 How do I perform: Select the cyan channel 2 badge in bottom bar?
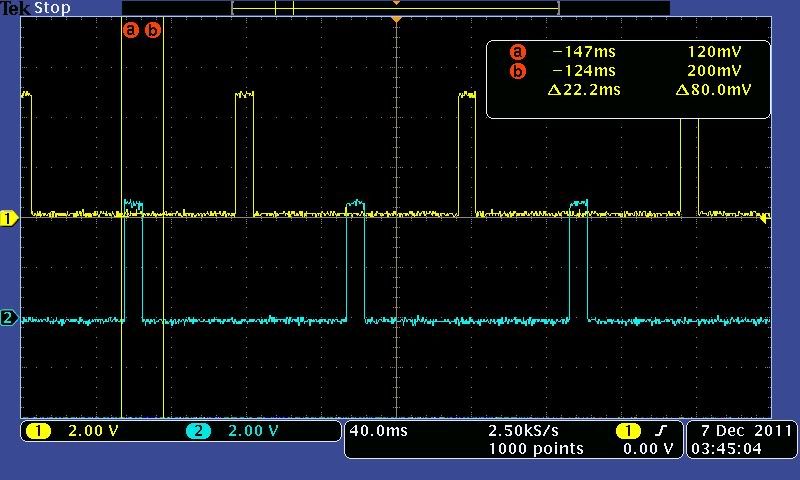pos(199,431)
